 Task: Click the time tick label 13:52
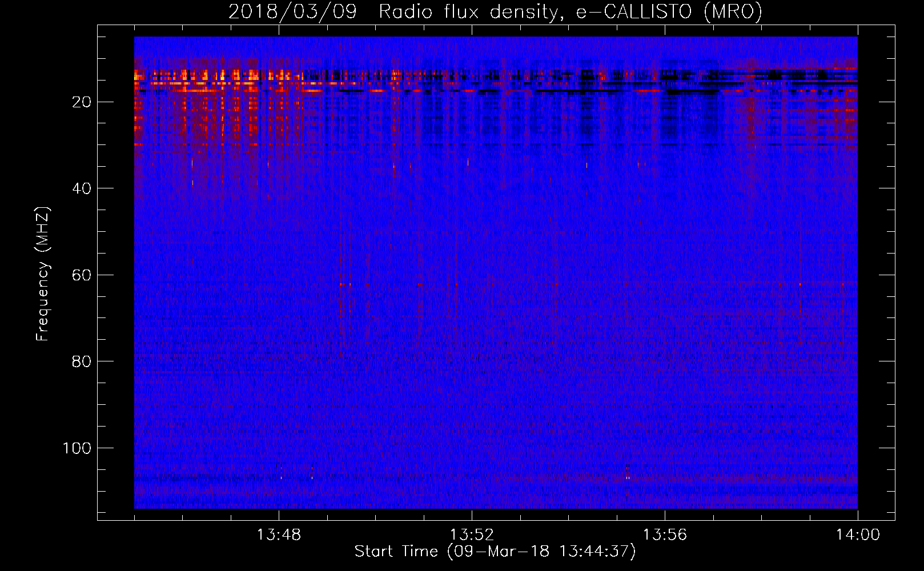472,535
